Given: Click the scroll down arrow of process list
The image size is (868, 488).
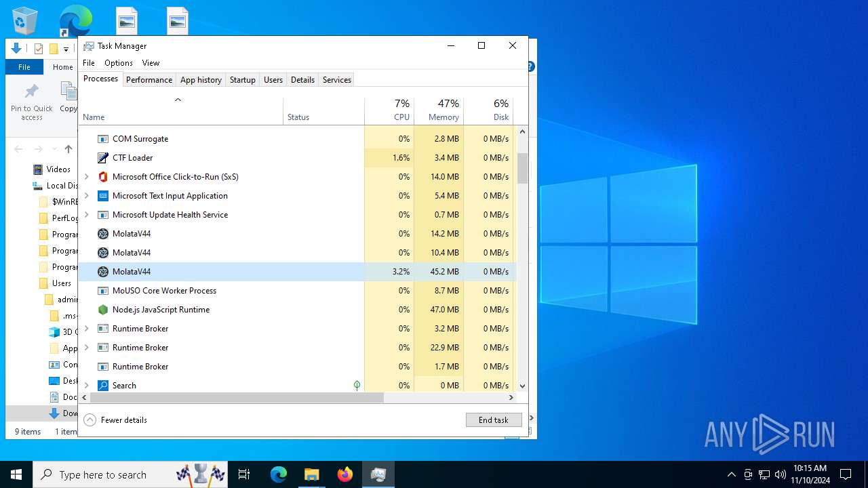Looking at the screenshot, I should (x=522, y=386).
